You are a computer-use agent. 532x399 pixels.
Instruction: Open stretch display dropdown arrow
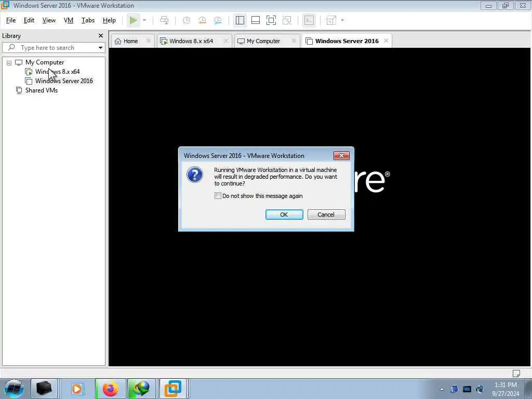pos(342,20)
